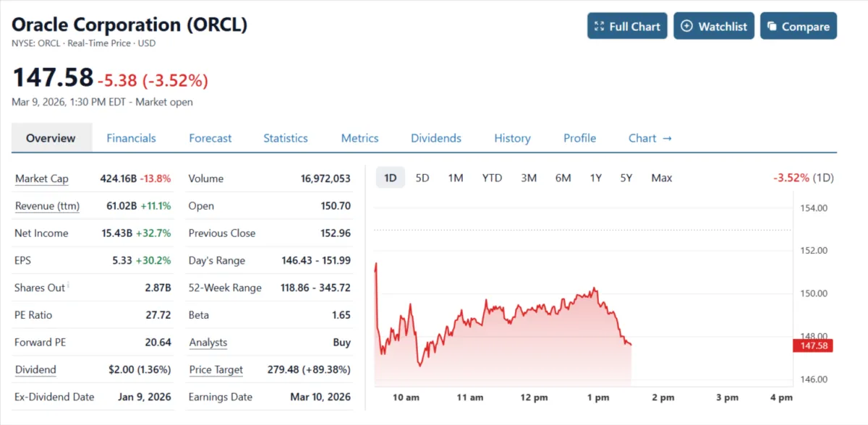Select the Dividends tab
The image size is (868, 425).
[435, 138]
